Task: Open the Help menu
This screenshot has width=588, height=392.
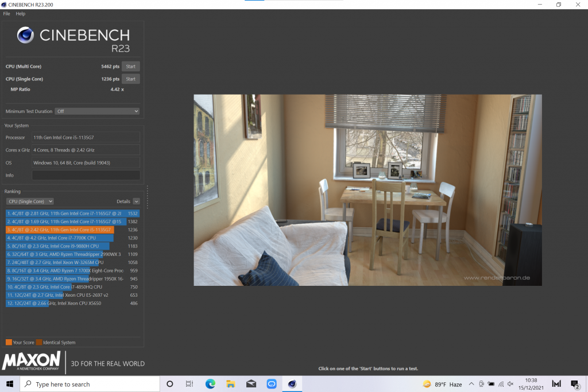Action: tap(20, 14)
